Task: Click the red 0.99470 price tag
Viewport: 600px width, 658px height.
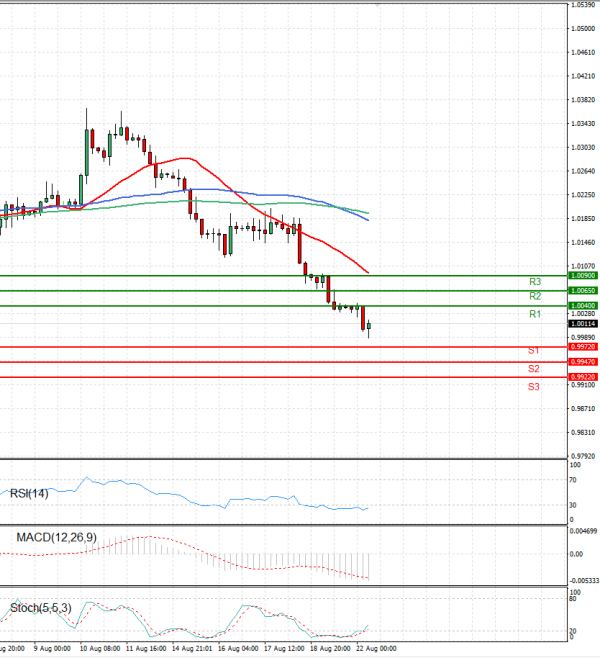Action: click(583, 362)
